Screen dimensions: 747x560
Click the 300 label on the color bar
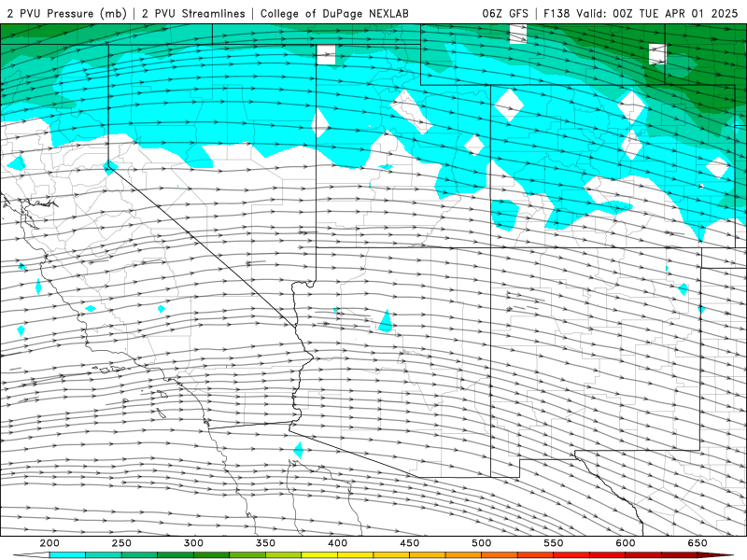coord(193,543)
